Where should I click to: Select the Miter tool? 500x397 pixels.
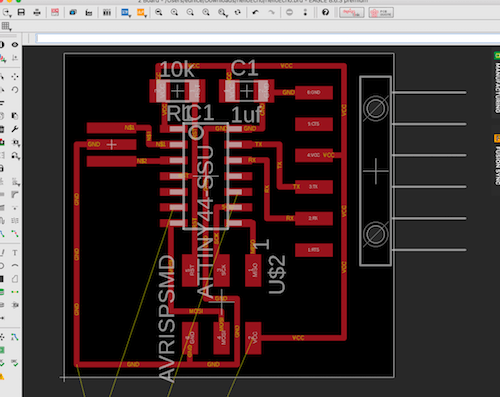[x=15, y=194]
